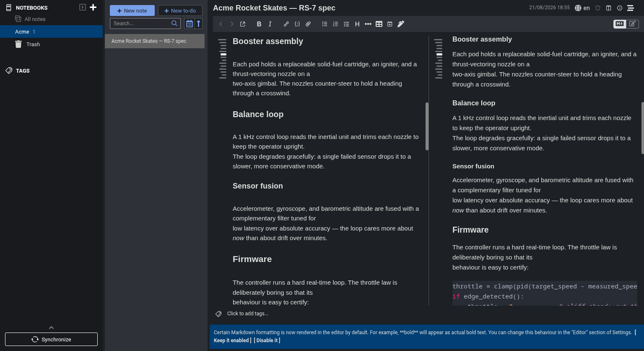This screenshot has height=351, width=644.
Task: Insert current date and time
Action: click(x=390, y=24)
